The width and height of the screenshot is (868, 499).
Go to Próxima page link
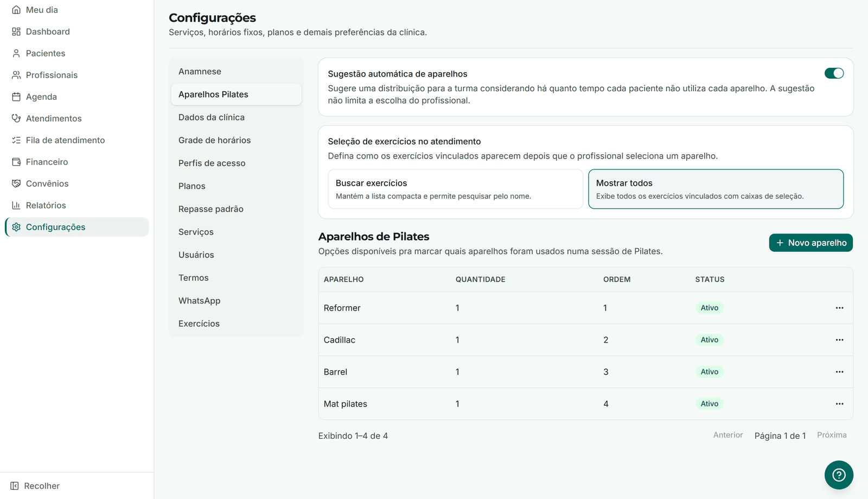(832, 435)
